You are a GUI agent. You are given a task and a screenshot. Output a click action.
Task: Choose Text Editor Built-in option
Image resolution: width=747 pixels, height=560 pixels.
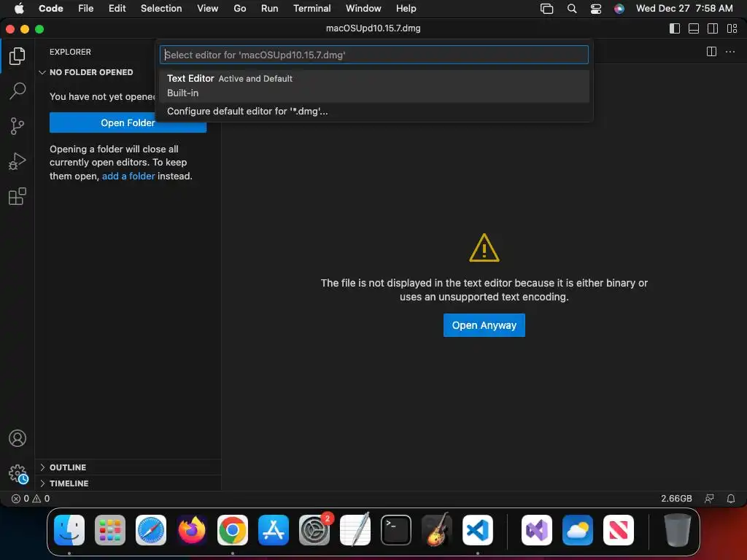(374, 86)
